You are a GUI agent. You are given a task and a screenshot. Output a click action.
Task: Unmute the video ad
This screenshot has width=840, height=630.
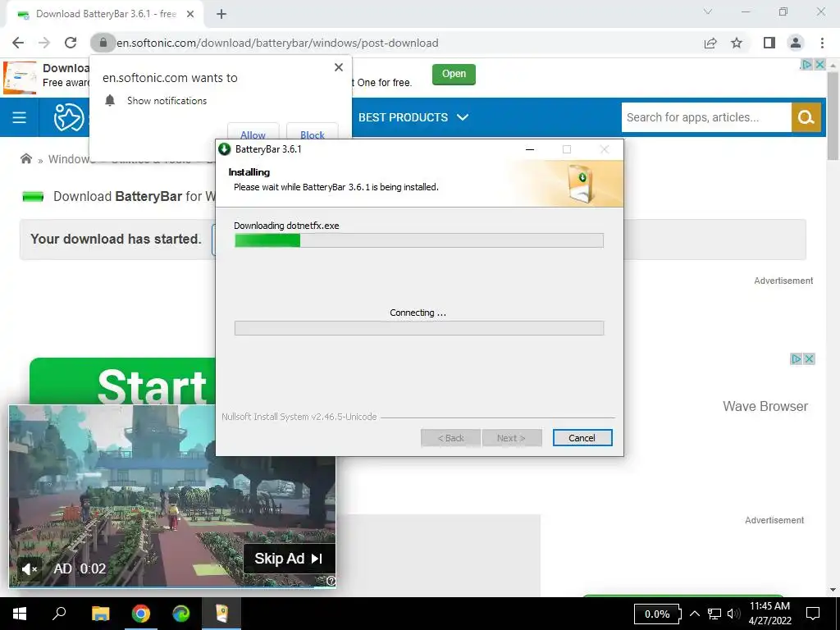tap(29, 569)
